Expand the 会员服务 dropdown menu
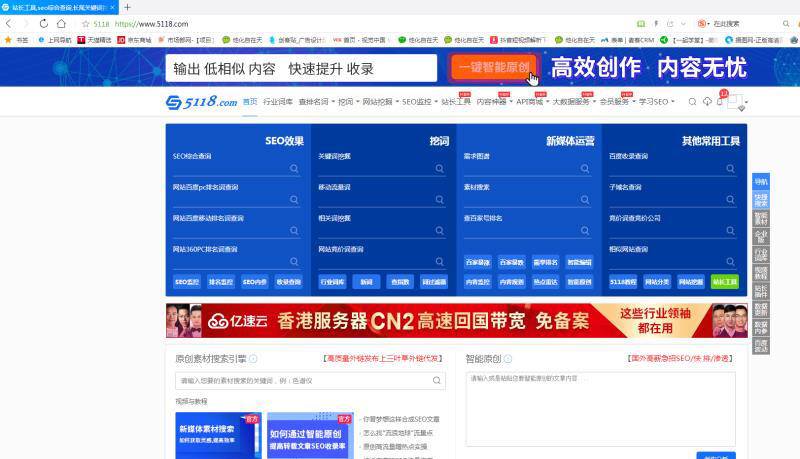800x459 pixels. tap(617, 102)
